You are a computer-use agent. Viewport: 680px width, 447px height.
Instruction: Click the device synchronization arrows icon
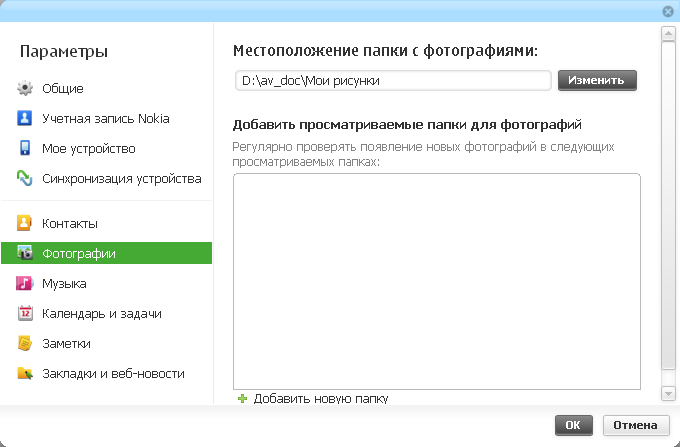25,179
